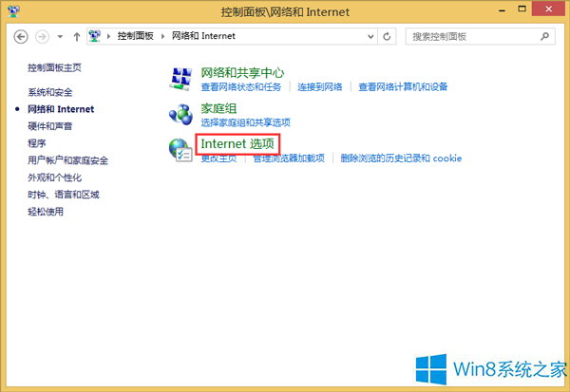Open 网络和共享中心 heading link

click(x=242, y=73)
